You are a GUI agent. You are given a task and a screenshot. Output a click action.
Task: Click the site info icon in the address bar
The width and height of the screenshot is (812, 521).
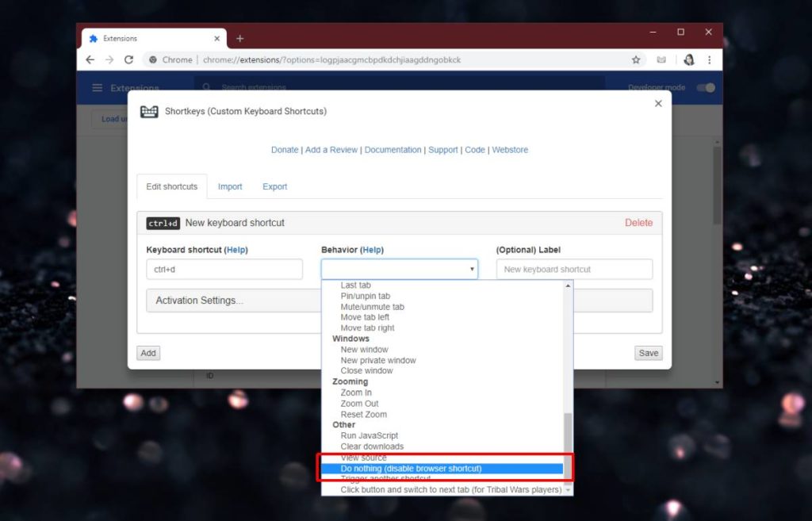153,59
